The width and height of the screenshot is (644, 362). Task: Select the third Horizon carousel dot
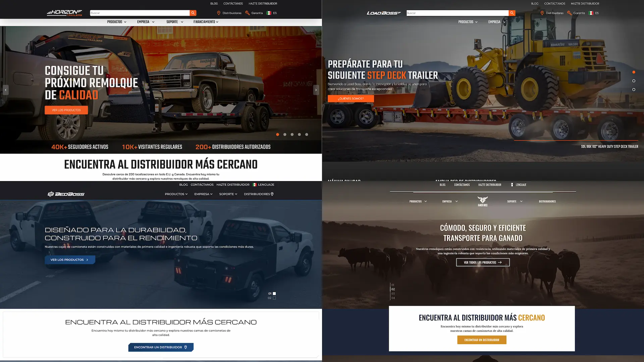[292, 134]
